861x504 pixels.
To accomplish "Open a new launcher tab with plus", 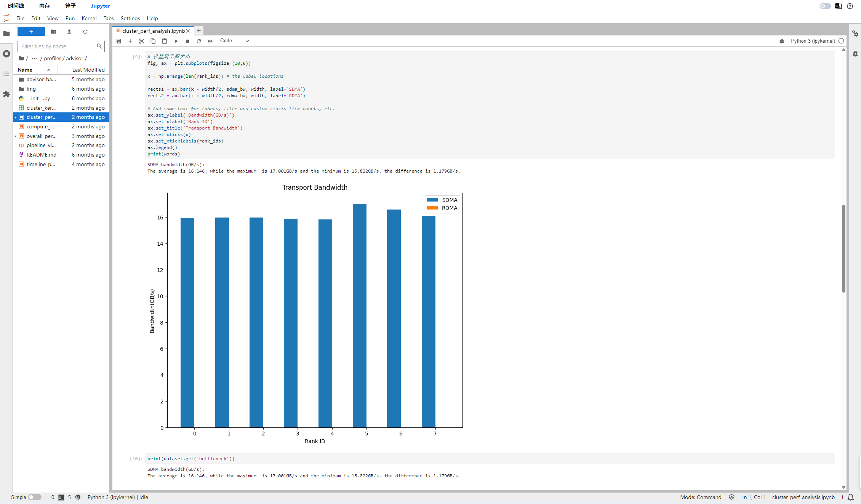I will 199,30.
